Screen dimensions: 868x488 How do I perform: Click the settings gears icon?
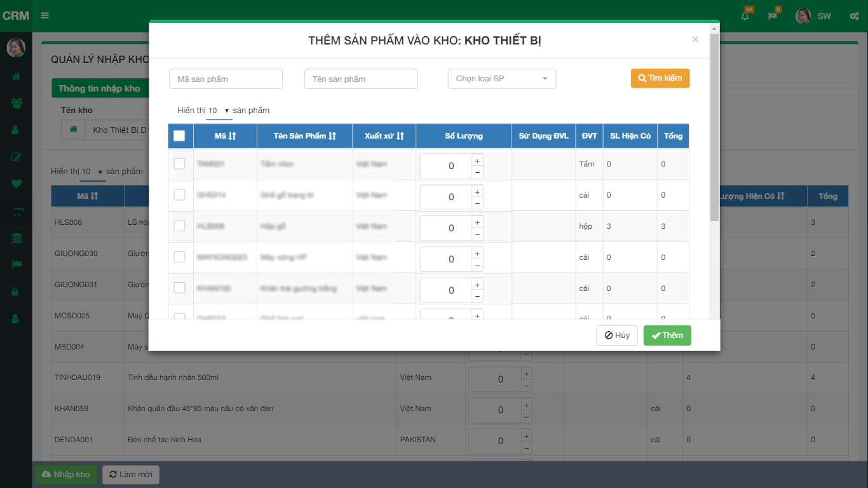pos(854,16)
